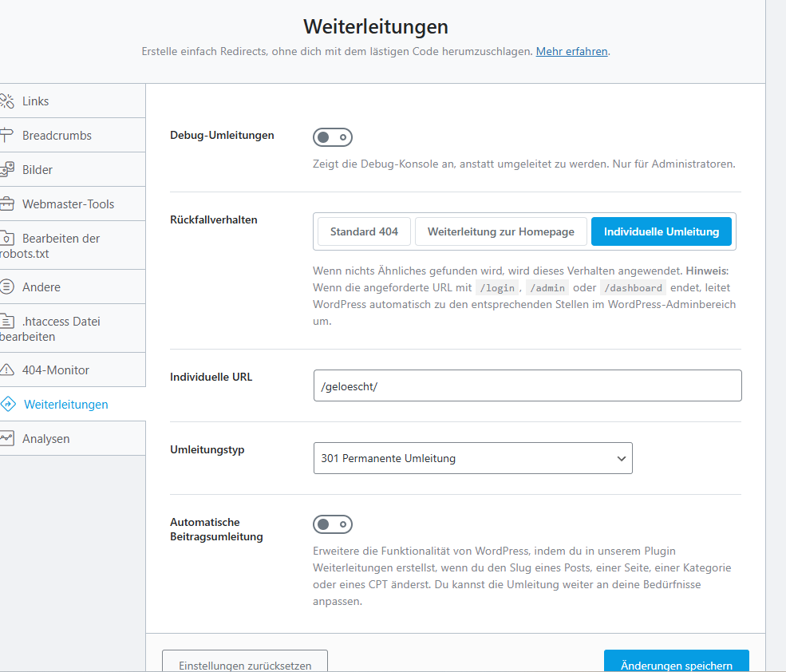Follow the Mehr erfahren link
Screen dimensions: 786x672
click(x=572, y=51)
